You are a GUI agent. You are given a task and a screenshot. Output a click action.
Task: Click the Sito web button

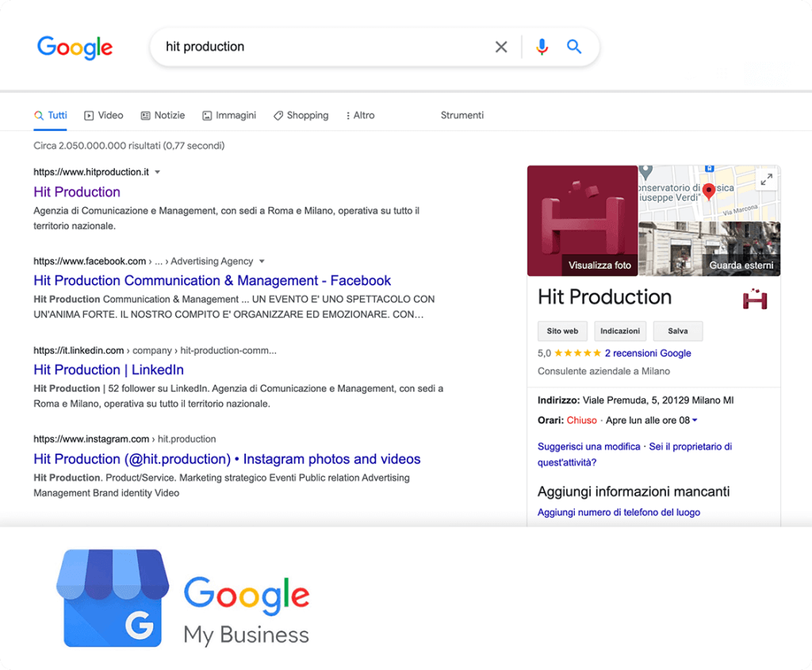pos(562,331)
